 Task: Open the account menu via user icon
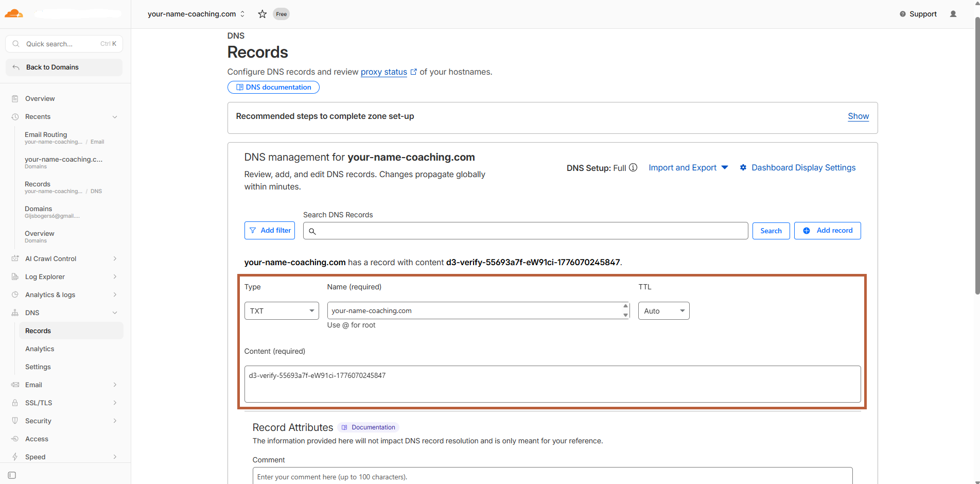pos(953,14)
